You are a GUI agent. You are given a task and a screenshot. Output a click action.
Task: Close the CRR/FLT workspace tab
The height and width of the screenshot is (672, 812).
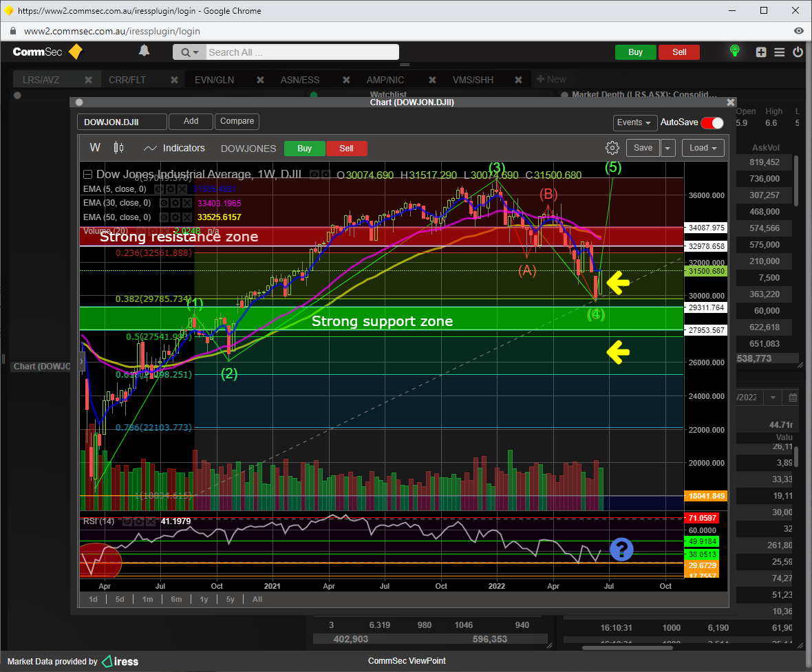point(175,80)
